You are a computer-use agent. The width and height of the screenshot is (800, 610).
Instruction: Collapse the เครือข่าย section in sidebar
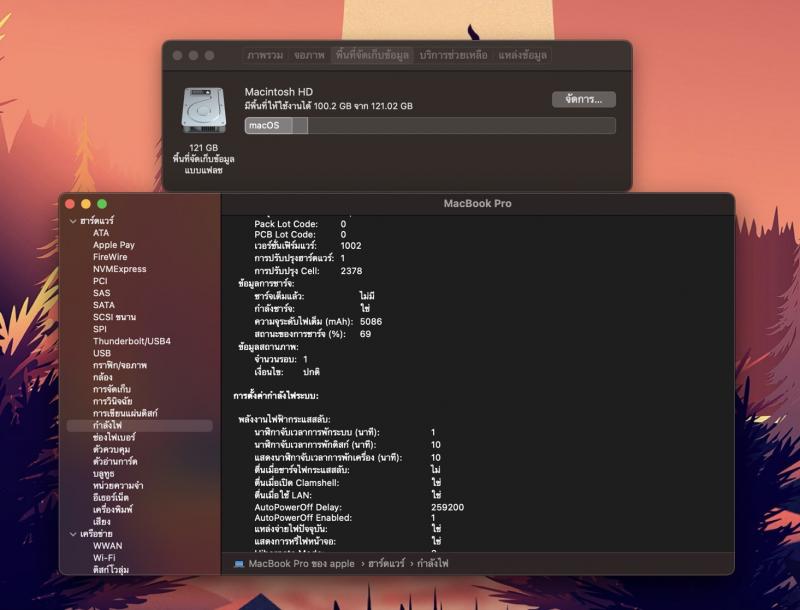point(73,534)
